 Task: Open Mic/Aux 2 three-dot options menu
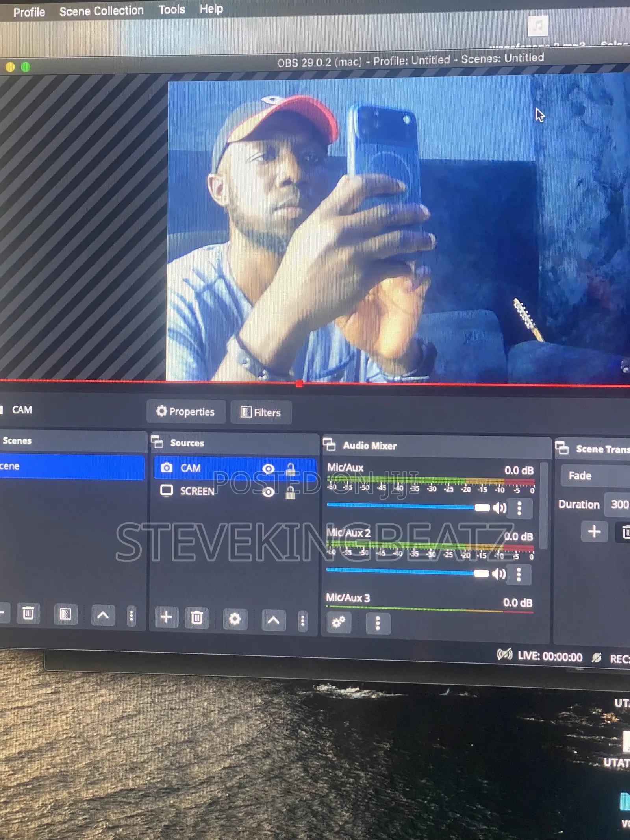tap(519, 574)
